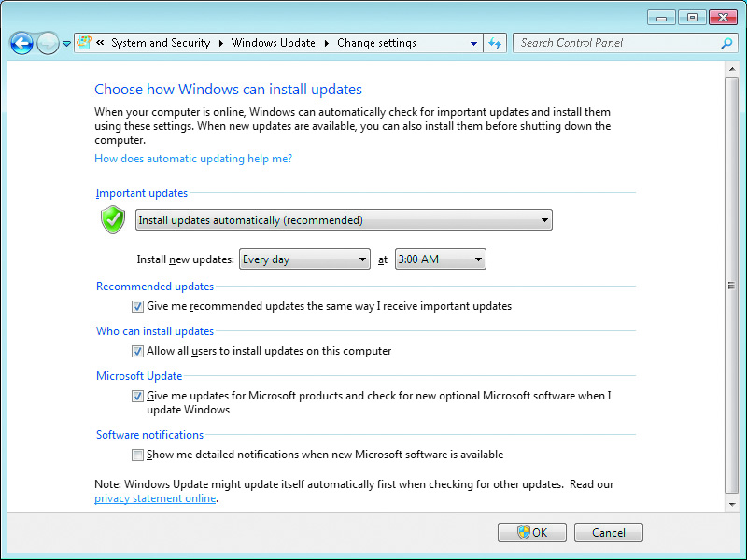
Task: Click the Microsoft Update heading
Action: (139, 376)
